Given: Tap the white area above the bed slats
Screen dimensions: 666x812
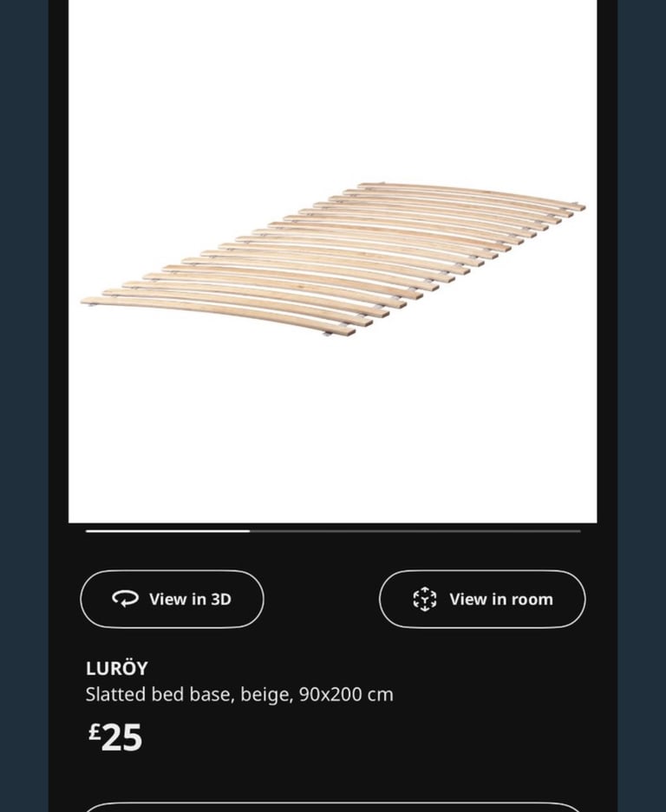Looking at the screenshot, I should pos(333,88).
